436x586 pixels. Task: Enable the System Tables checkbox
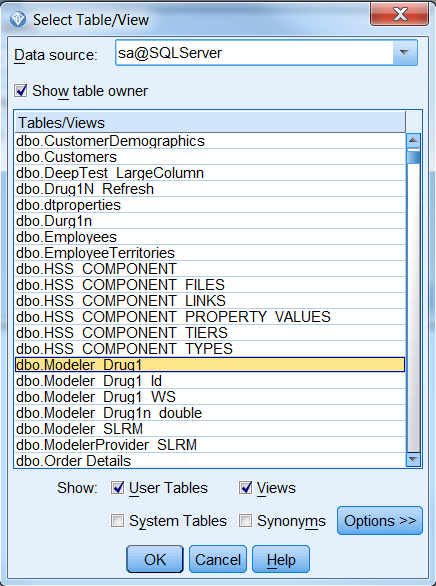point(117,521)
